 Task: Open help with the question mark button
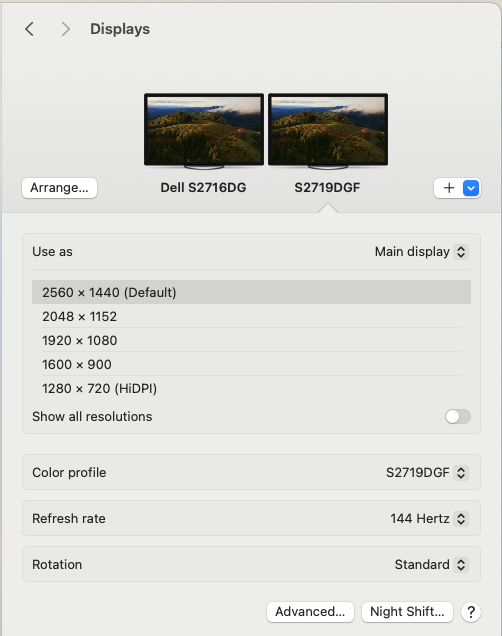pos(471,612)
